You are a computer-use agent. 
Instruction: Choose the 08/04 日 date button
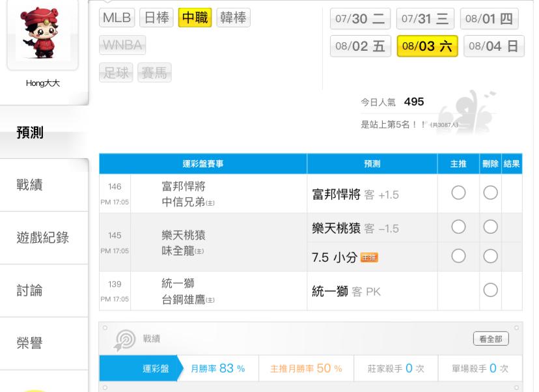point(494,46)
